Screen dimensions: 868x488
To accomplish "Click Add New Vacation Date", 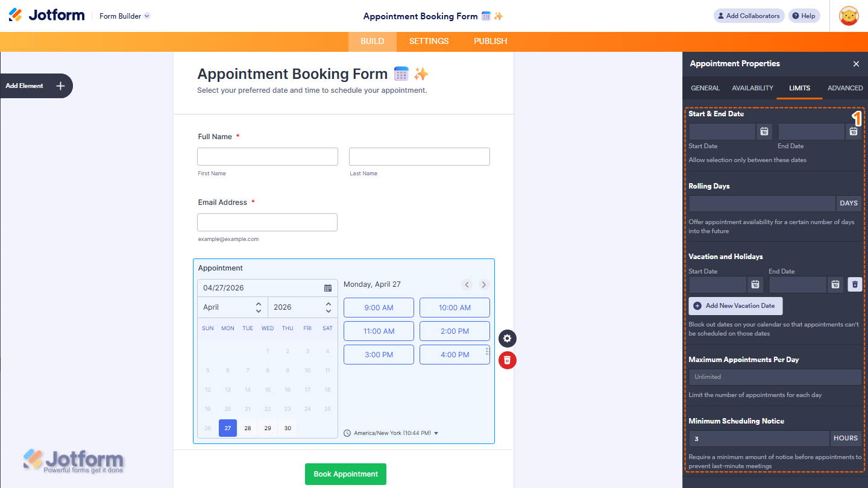I will 735,306.
